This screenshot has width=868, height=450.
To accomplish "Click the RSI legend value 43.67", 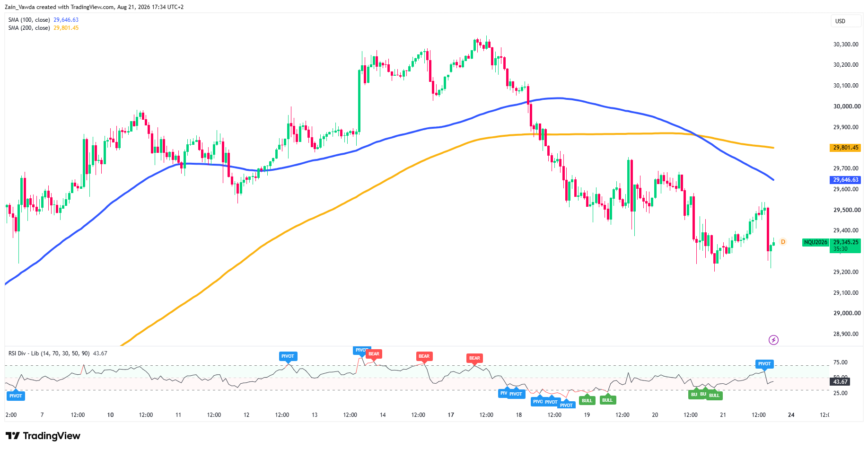I will click(100, 353).
